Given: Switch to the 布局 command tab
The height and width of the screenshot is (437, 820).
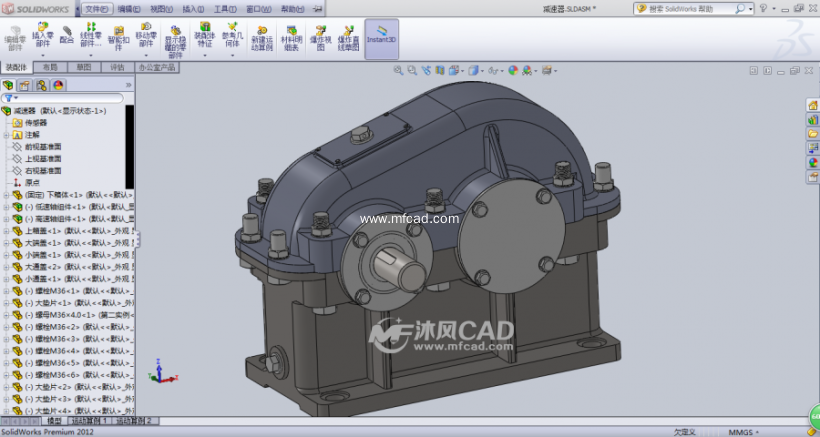Looking at the screenshot, I should tap(50, 67).
